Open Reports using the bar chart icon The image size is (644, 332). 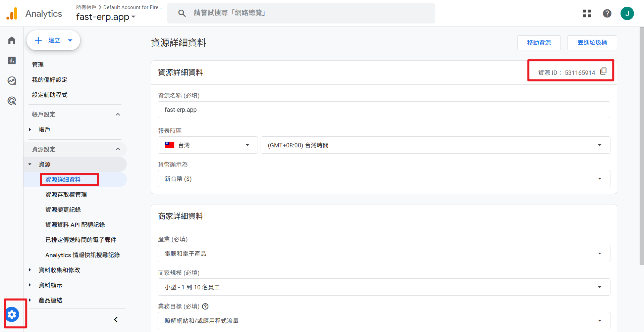11,60
